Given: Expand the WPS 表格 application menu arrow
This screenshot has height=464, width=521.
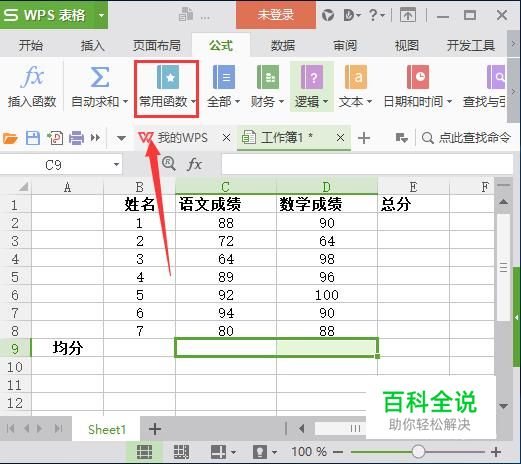Looking at the screenshot, I should pos(101,15).
